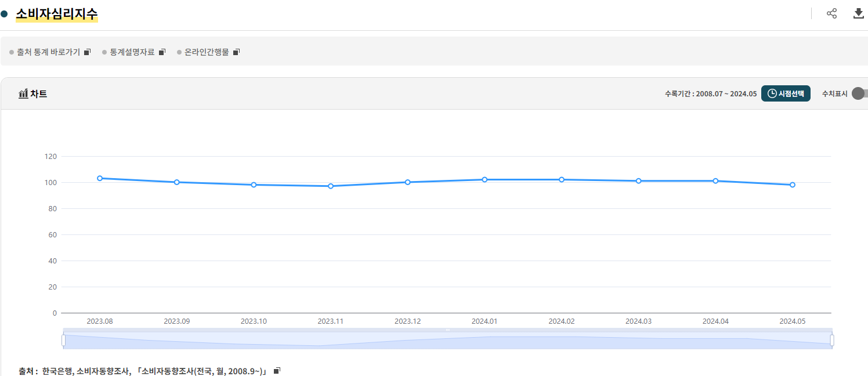The height and width of the screenshot is (376, 868).
Task: Open the 통계설명자료 link
Action: click(x=132, y=52)
